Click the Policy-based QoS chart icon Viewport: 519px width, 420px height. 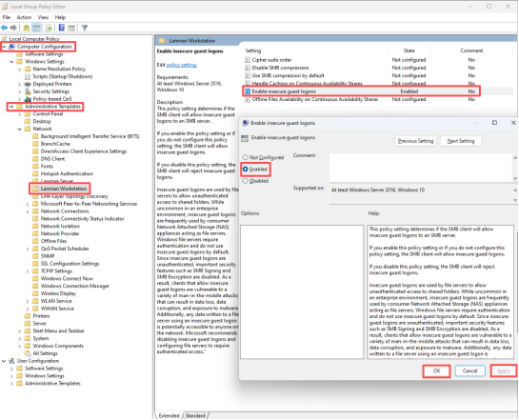(x=28, y=99)
